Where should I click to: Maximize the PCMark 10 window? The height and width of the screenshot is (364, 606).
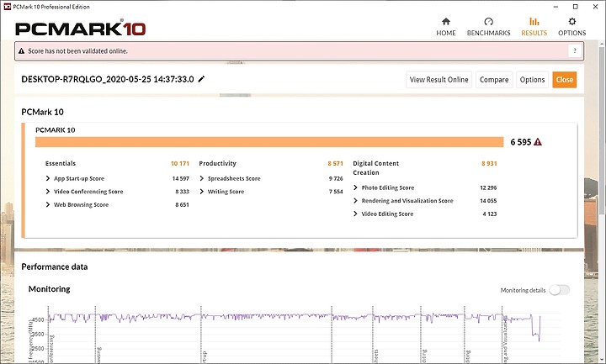coord(575,7)
